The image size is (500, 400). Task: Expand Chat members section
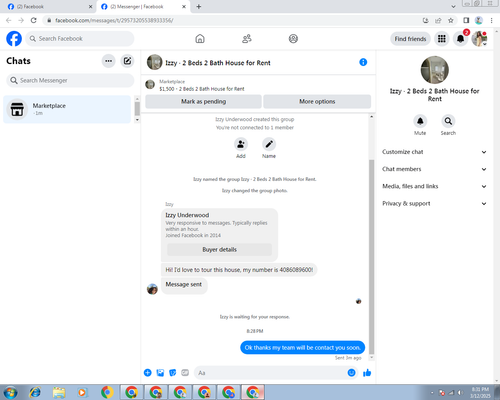(x=434, y=169)
